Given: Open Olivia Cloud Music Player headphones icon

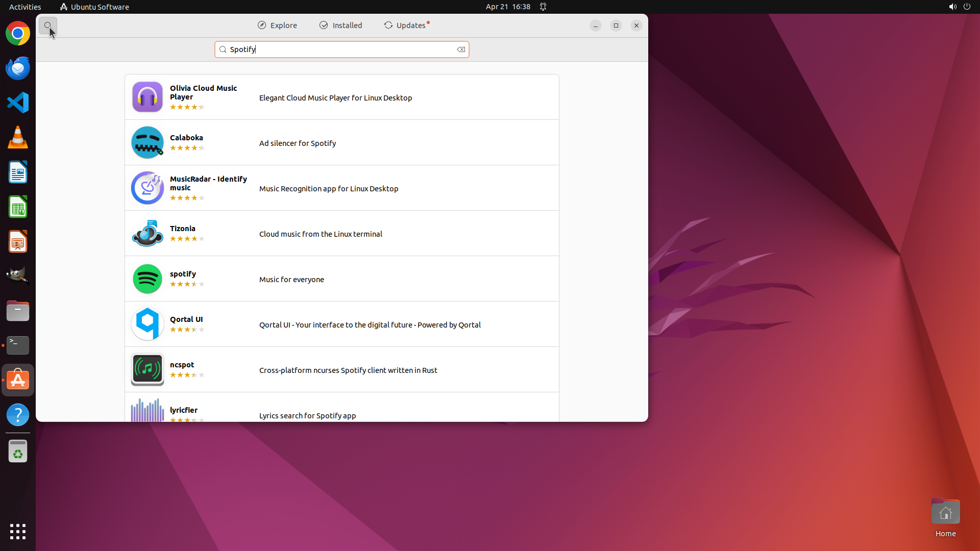Looking at the screenshot, I should coord(147,97).
